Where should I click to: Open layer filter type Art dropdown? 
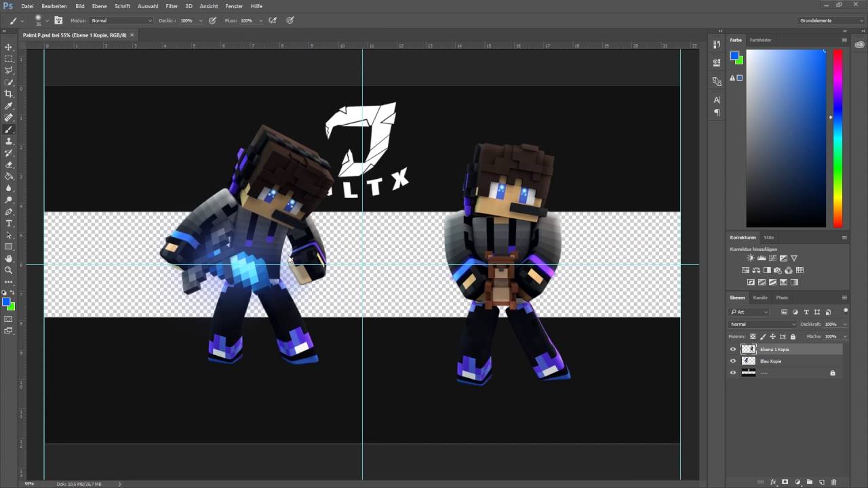(x=749, y=312)
